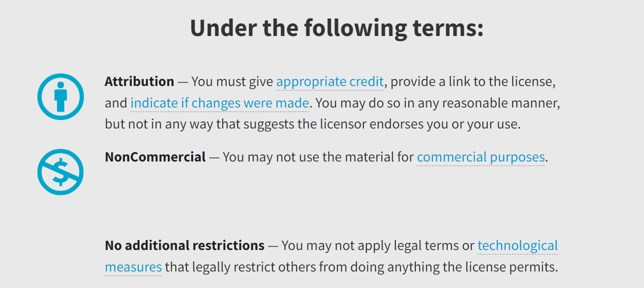Viewport: 644px width, 288px height.
Task: Click the "measures" link text
Action: tap(133, 267)
